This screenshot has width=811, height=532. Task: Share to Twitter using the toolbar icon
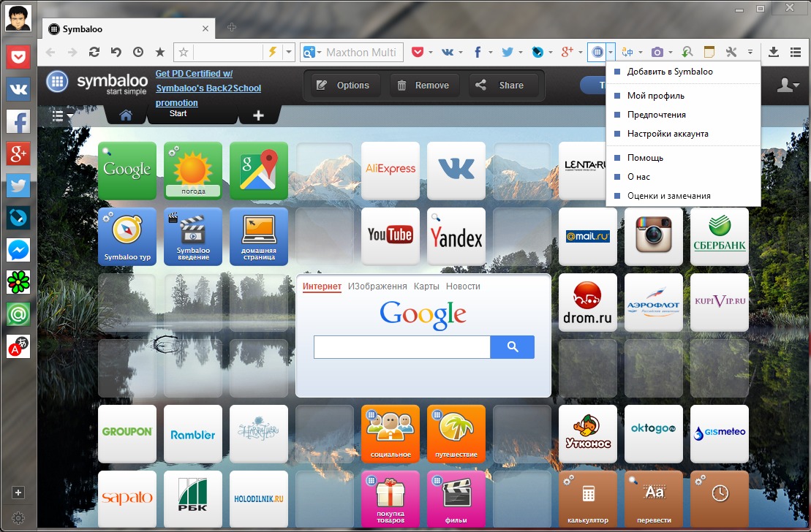(x=506, y=52)
